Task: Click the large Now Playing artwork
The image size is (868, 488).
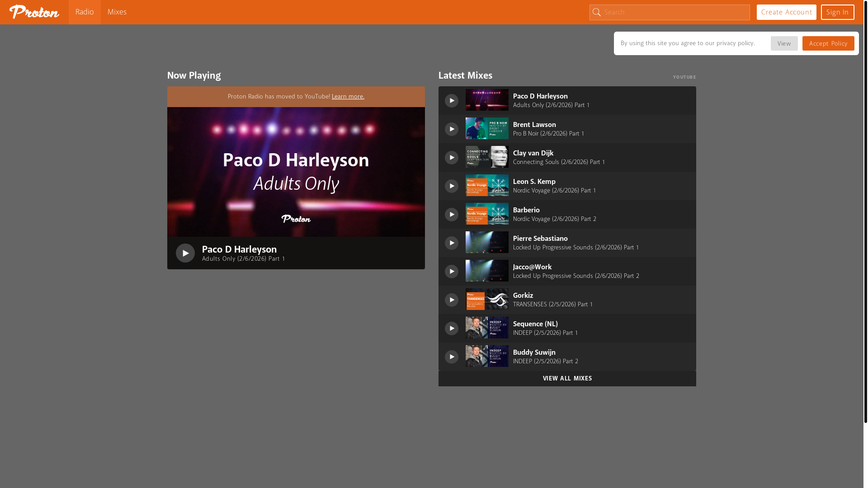Action: [x=296, y=172]
